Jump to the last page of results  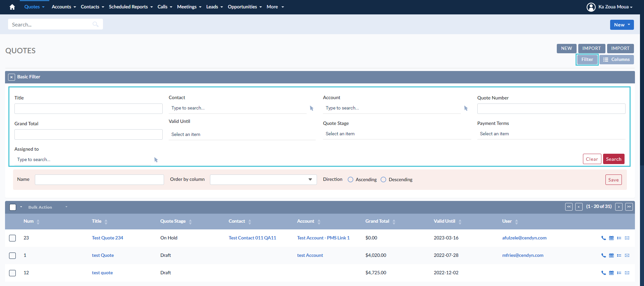(629, 207)
